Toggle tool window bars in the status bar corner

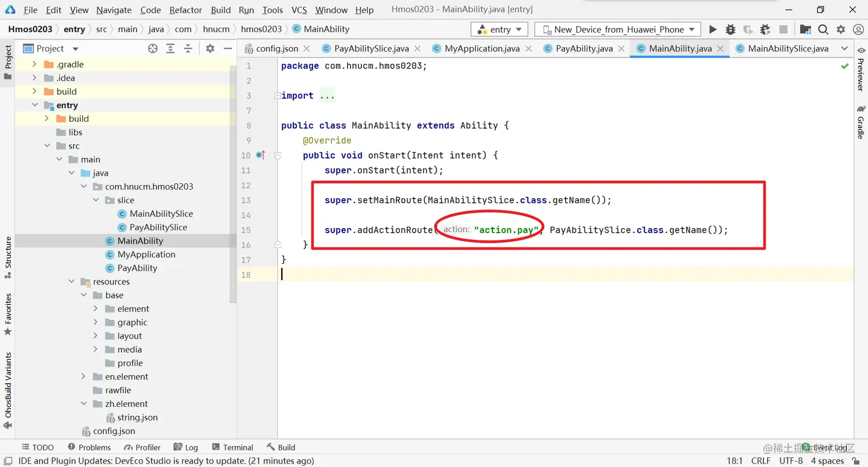pyautogui.click(x=8, y=461)
